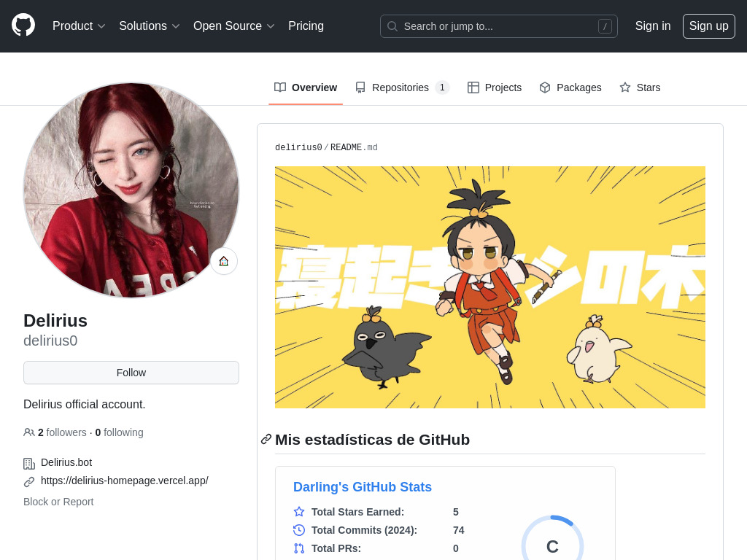This screenshot has height=560, width=747.
Task: Open the Packages tab
Action: click(x=570, y=87)
